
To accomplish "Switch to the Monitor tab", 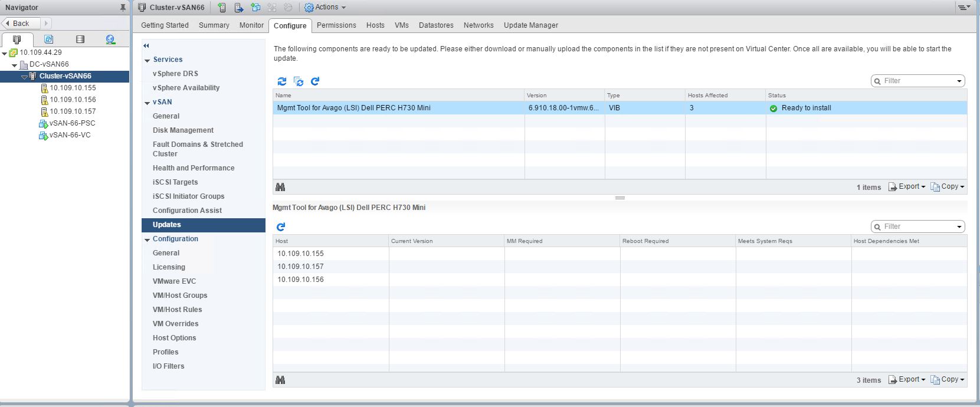I will point(251,25).
